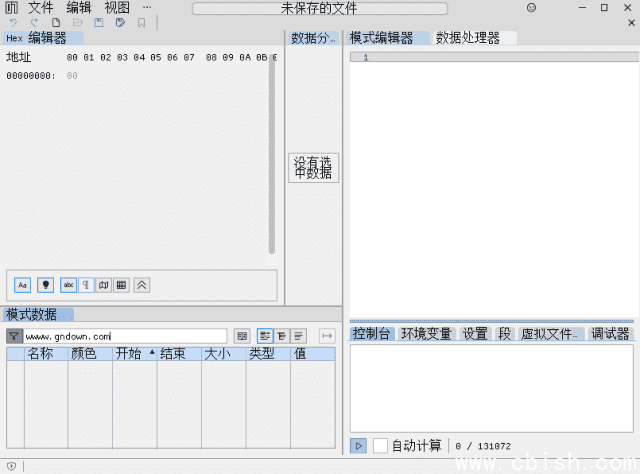Sort by the 开始 column header

click(135, 354)
